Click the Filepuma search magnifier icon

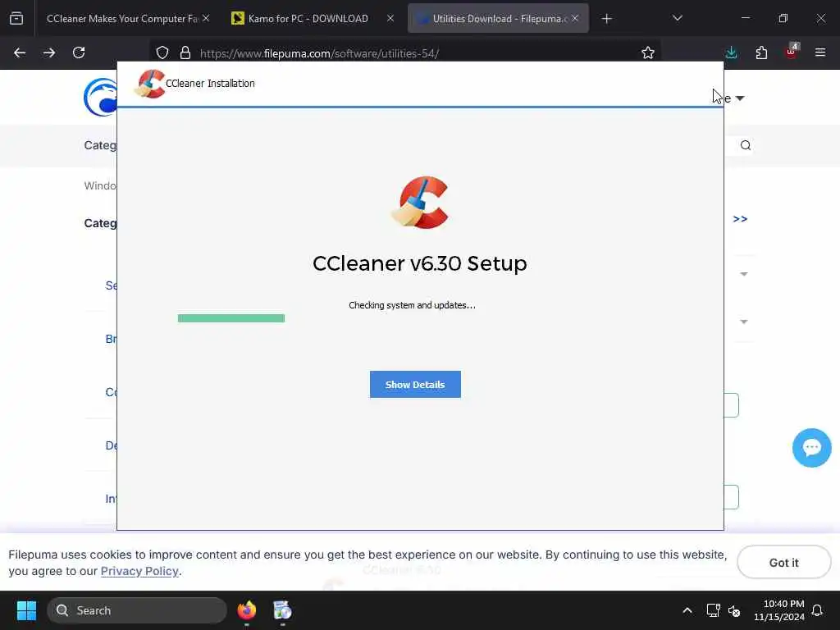coord(745,145)
